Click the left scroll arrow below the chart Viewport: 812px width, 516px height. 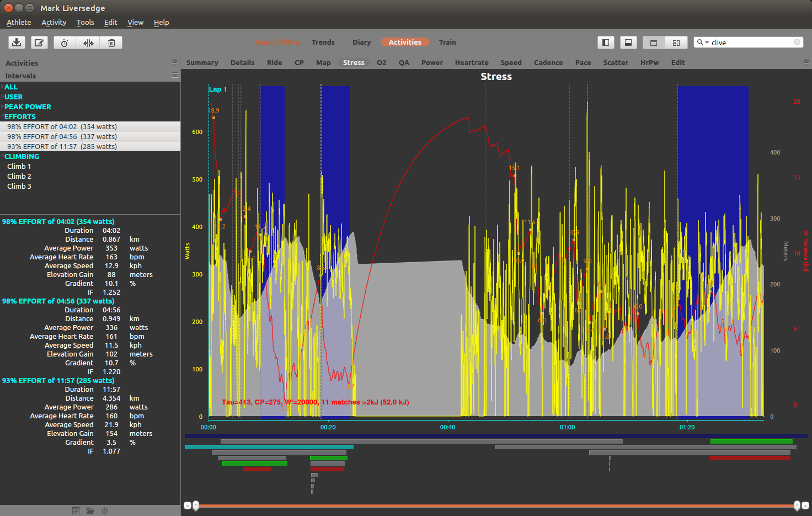pyautogui.click(x=188, y=506)
